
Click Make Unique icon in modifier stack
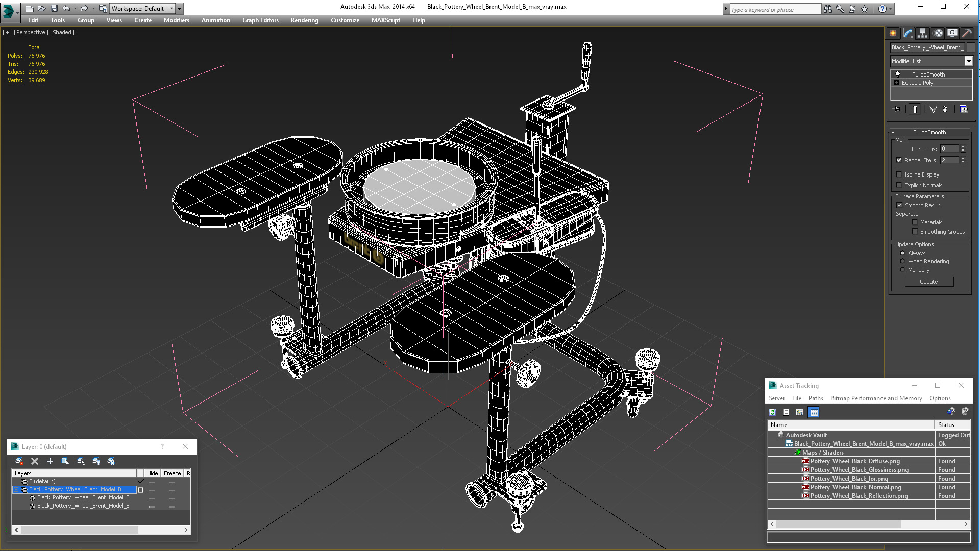point(933,109)
